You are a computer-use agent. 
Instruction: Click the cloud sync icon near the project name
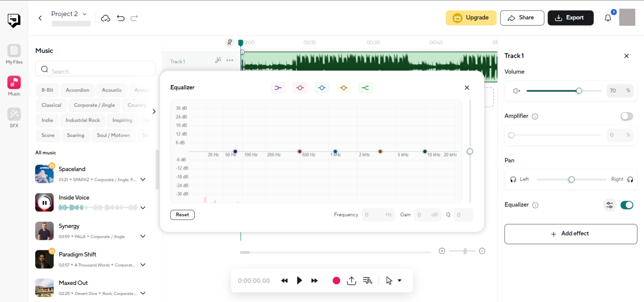point(106,18)
